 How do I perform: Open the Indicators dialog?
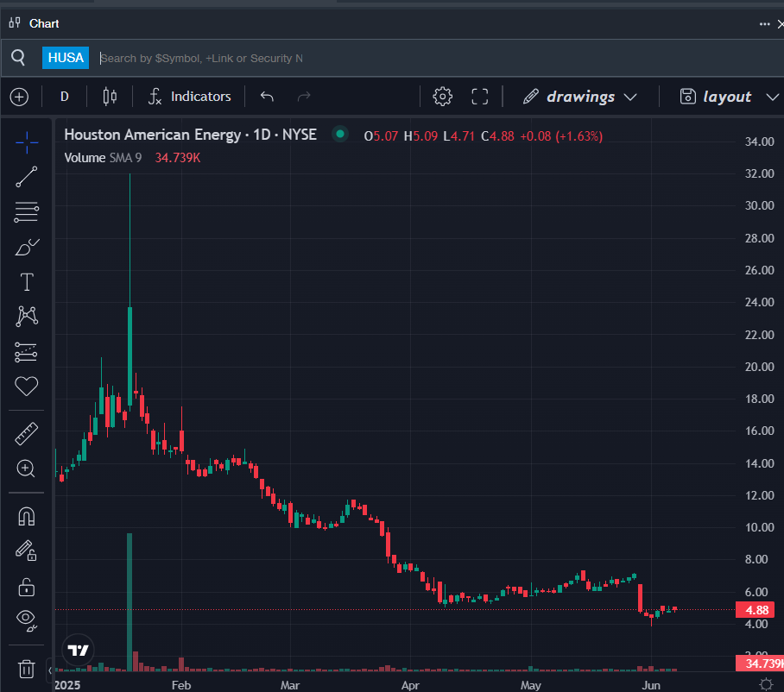point(189,97)
